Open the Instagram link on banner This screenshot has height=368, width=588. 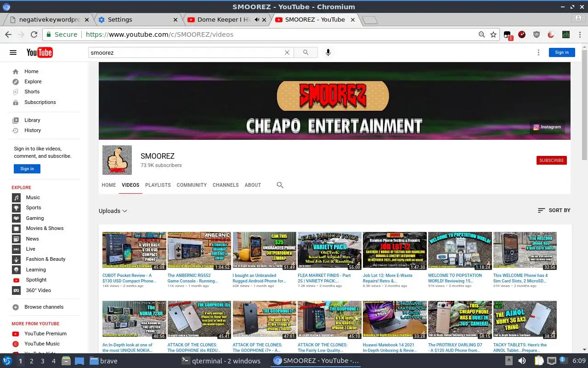[547, 127]
